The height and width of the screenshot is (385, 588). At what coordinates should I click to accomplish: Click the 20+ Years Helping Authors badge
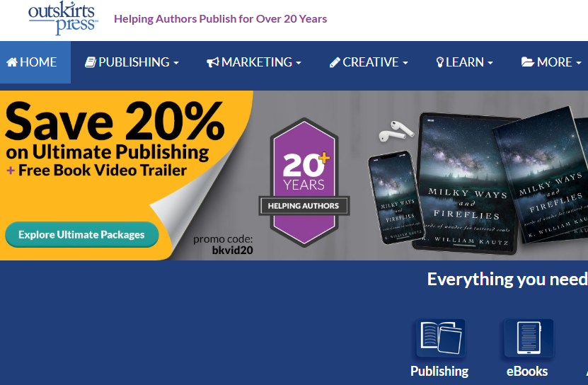[x=304, y=183]
